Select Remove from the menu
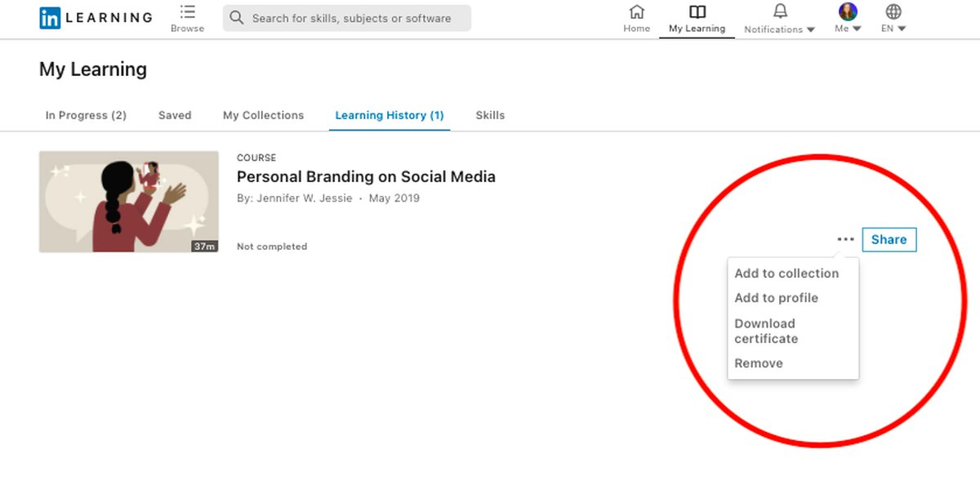The image size is (980, 490). 759,363
